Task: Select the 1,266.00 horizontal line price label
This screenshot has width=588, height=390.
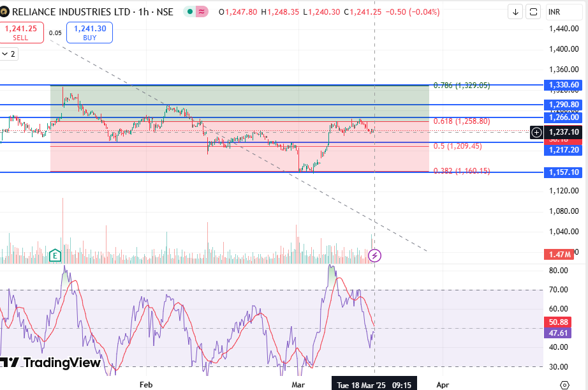Action: (x=564, y=117)
